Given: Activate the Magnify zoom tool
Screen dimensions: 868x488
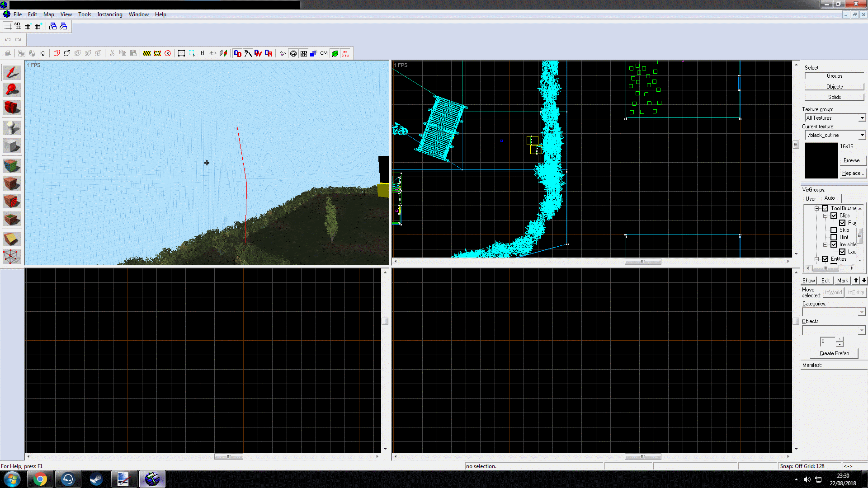Looking at the screenshot, I should pos(12,90).
